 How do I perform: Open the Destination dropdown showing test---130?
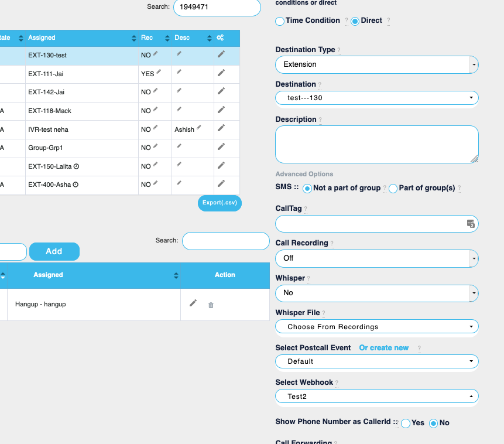pyautogui.click(x=377, y=98)
